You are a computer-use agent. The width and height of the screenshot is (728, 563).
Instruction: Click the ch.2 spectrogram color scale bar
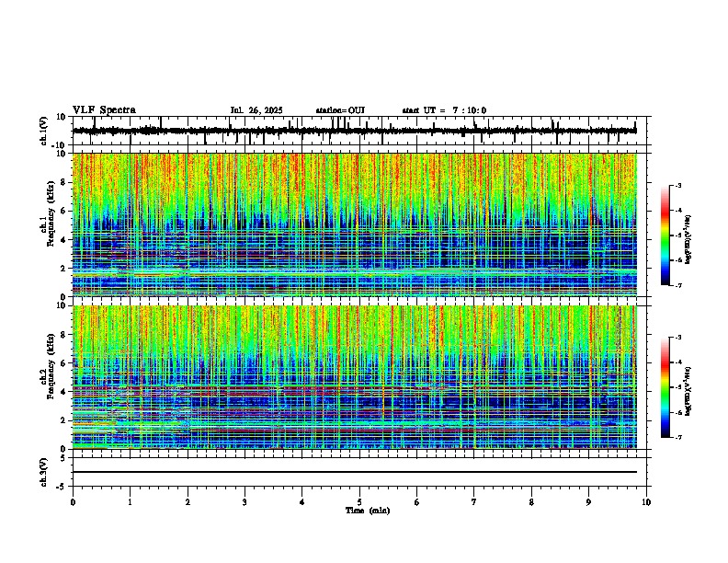(665, 387)
